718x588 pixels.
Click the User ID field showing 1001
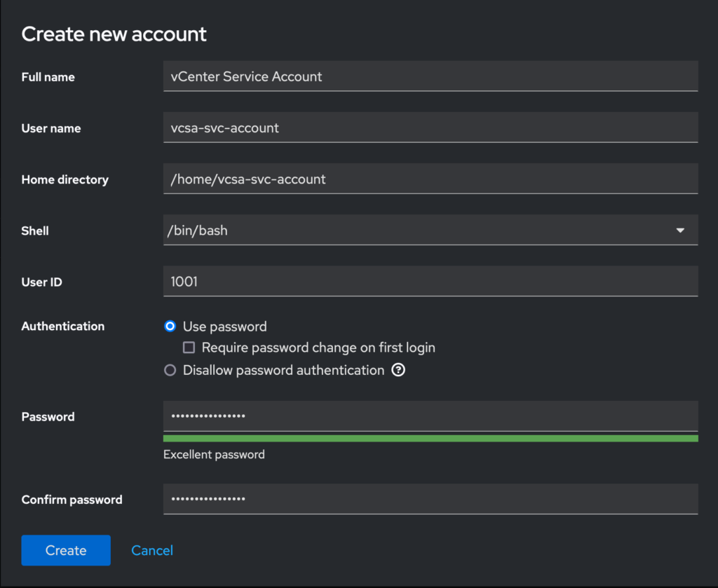[431, 281]
